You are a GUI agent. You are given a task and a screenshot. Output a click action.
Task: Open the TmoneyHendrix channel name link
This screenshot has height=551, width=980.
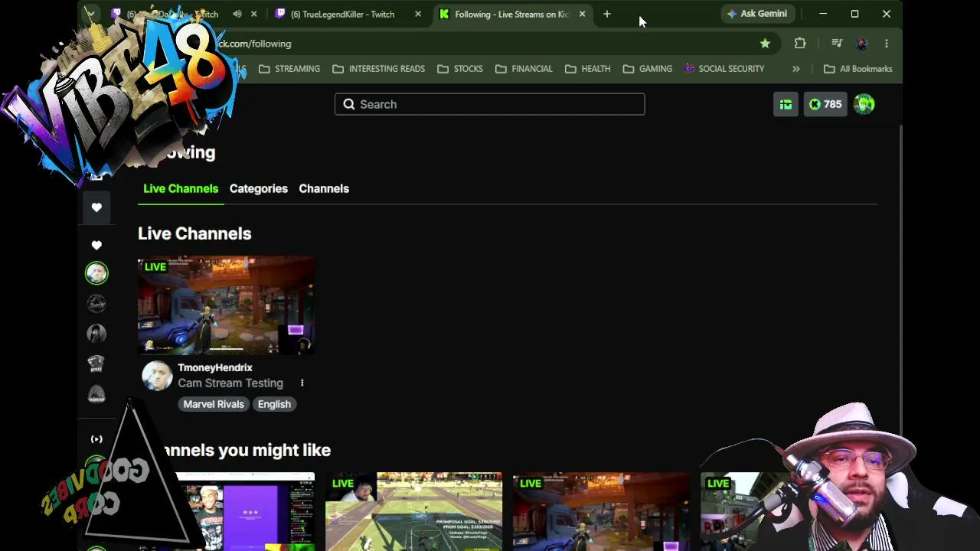215,368
